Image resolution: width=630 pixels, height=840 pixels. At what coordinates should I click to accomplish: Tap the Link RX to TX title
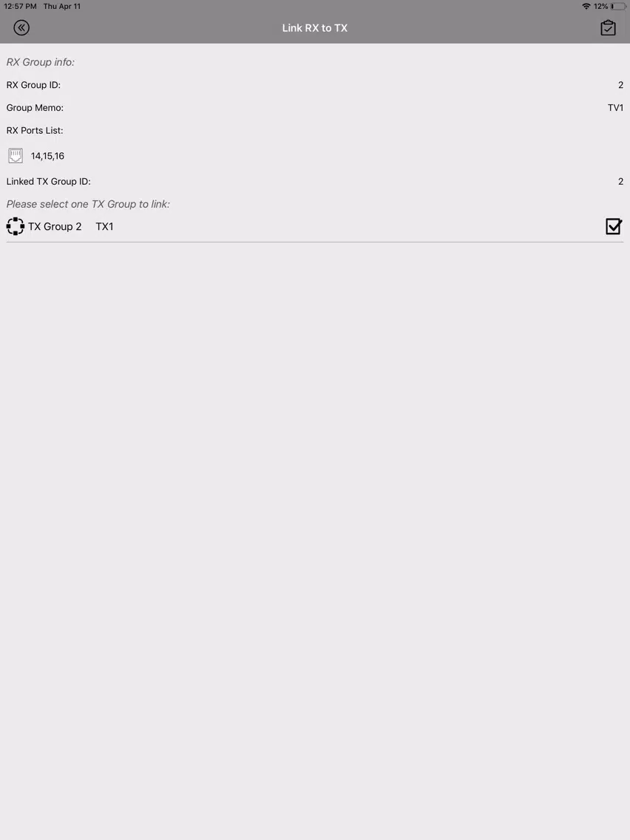315,28
